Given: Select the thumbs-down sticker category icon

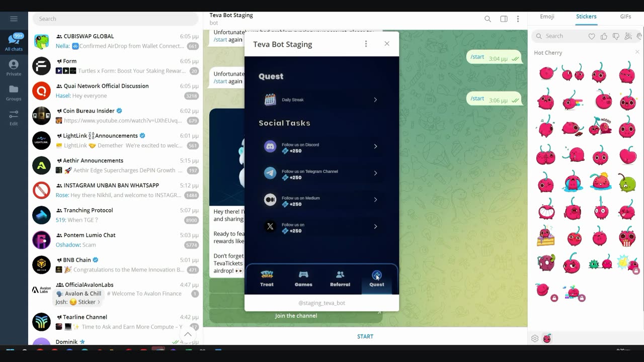Looking at the screenshot, I should pyautogui.click(x=616, y=36).
